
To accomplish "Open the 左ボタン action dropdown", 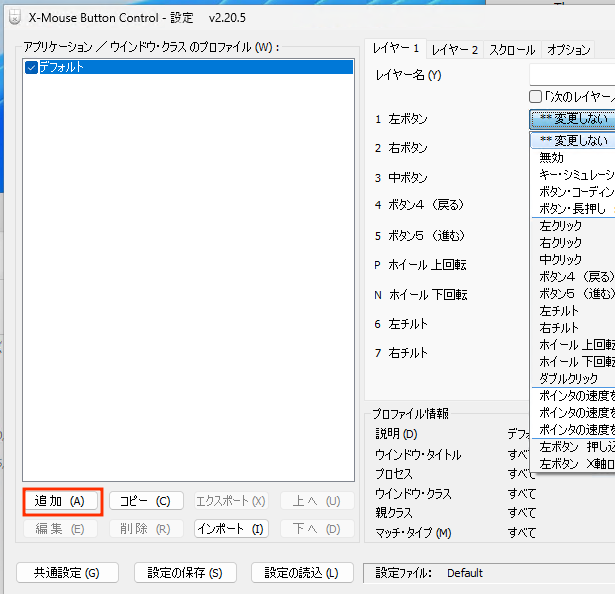I will coord(572,119).
